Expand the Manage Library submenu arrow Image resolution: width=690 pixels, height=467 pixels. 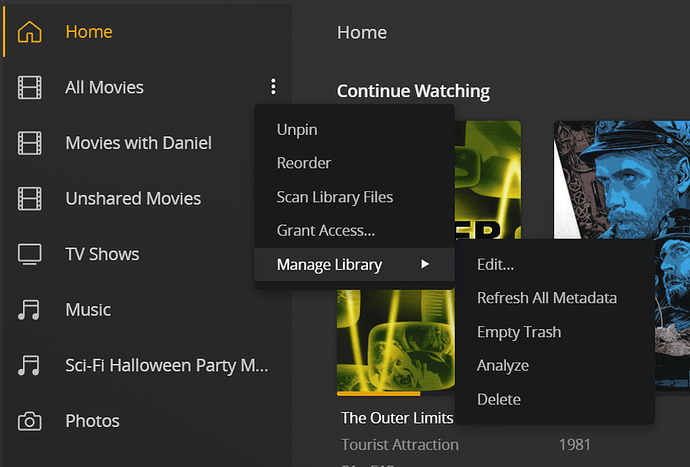point(425,264)
